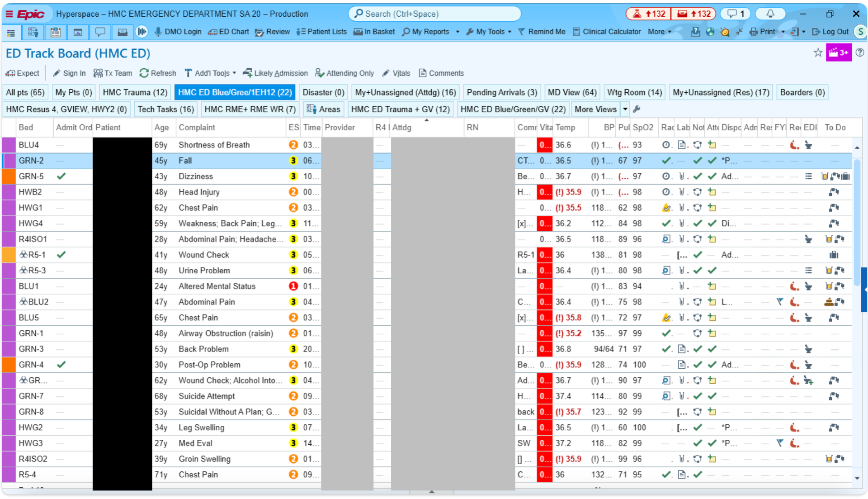Click the Print button
The image size is (868, 499).
(x=763, y=32)
